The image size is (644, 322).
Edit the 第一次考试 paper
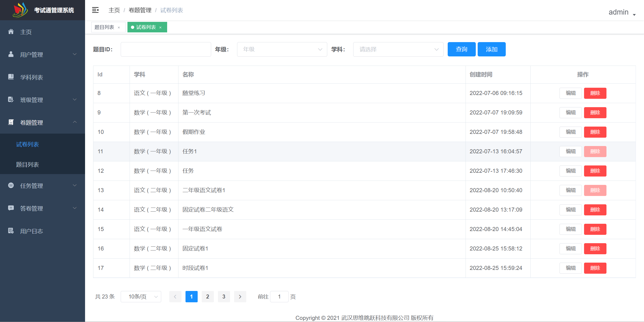[571, 113]
